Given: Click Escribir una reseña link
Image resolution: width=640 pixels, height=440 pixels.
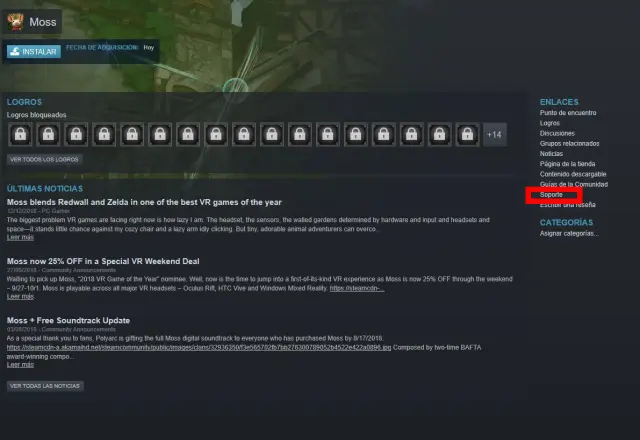Looking at the screenshot, I should pyautogui.click(x=567, y=205).
